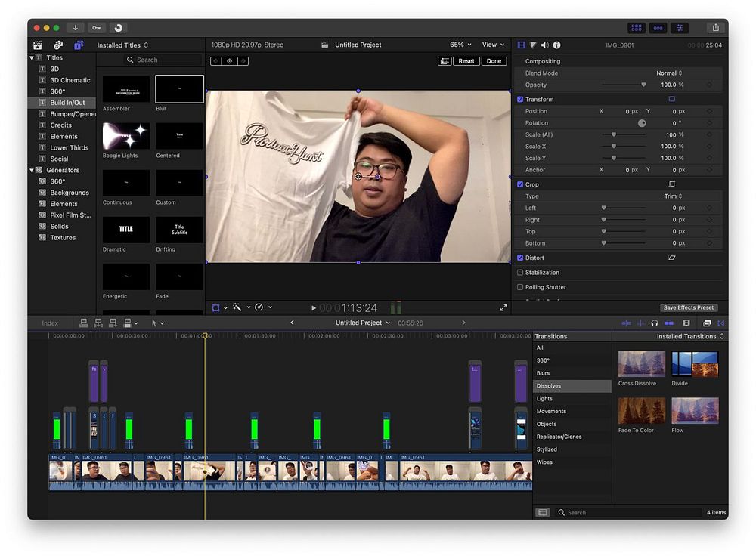Enable the Rolling Shutter checkbox
Image resolution: width=756 pixels, height=556 pixels.
point(520,287)
